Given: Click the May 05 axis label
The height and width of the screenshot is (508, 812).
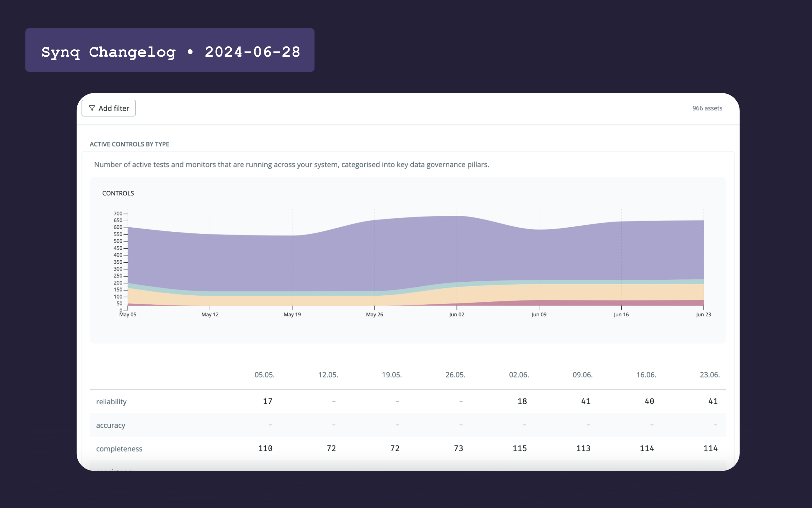Looking at the screenshot, I should click(x=129, y=314).
